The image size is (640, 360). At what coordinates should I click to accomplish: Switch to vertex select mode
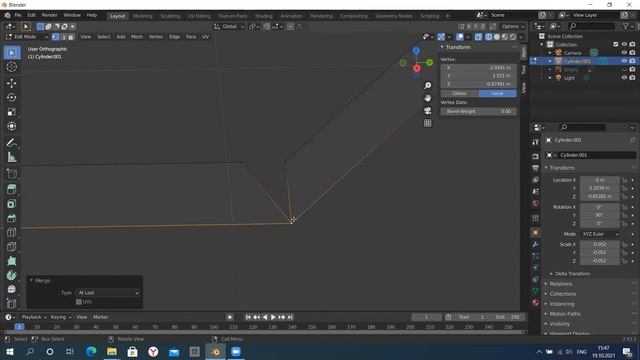pyautogui.click(x=55, y=37)
